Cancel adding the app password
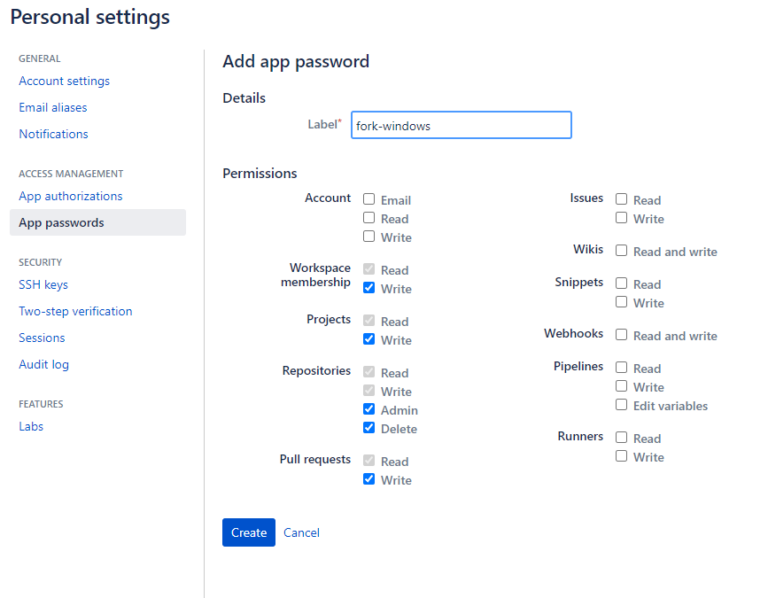 coord(301,532)
